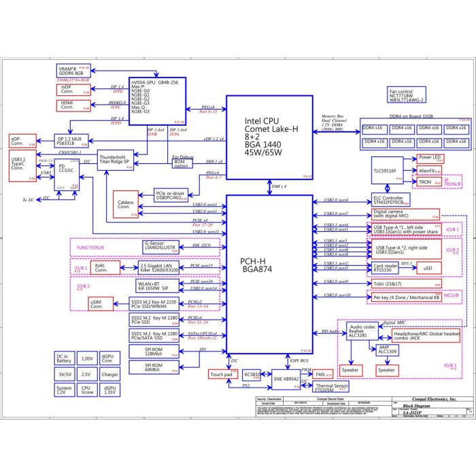Screen dimensions: 476x476
Task: Select ELC Controller STM32F070CB box
Action: tap(391, 200)
